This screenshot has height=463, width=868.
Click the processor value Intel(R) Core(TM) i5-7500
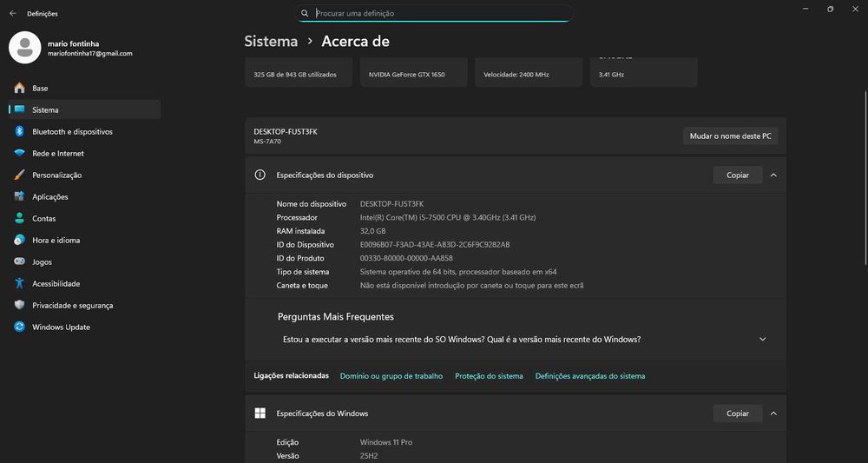[448, 218]
